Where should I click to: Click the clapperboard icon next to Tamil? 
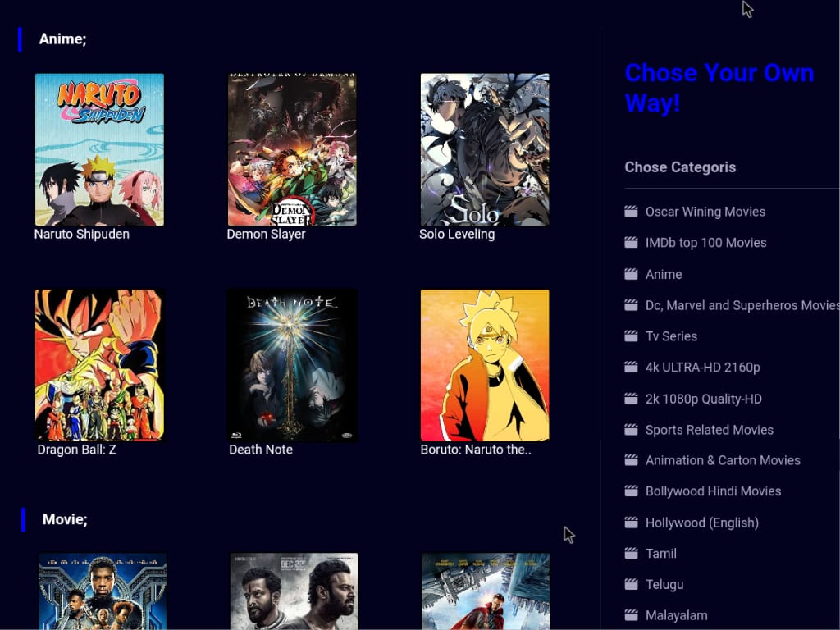(x=631, y=554)
